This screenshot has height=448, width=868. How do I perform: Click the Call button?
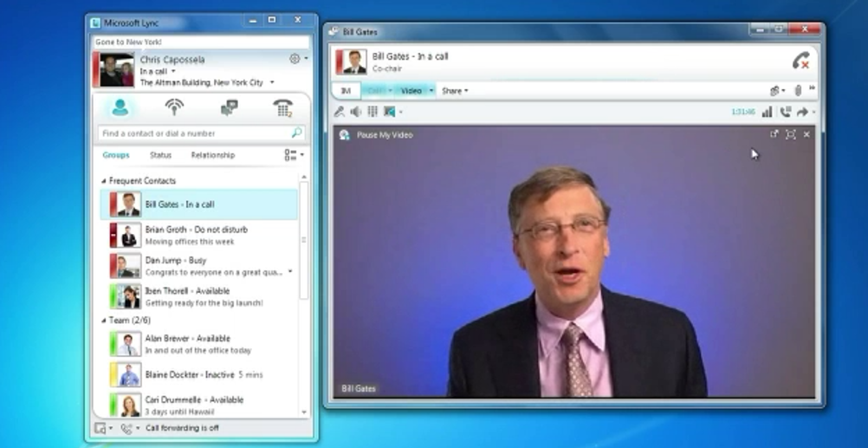pyautogui.click(x=375, y=91)
